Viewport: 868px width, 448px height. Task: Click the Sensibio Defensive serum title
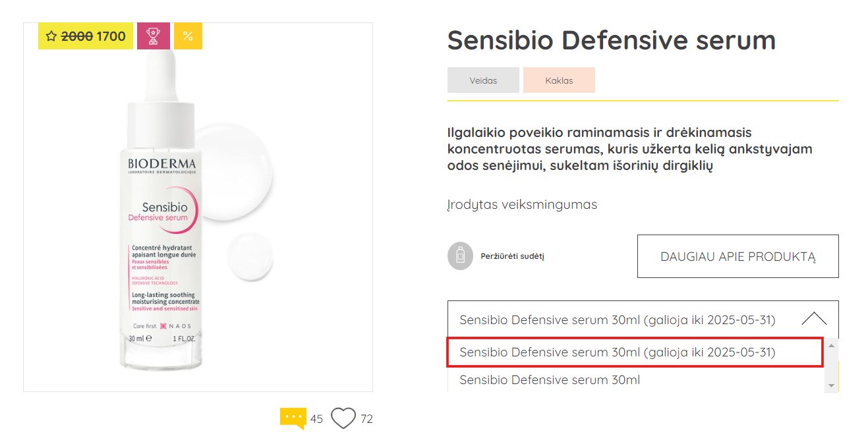point(612,40)
